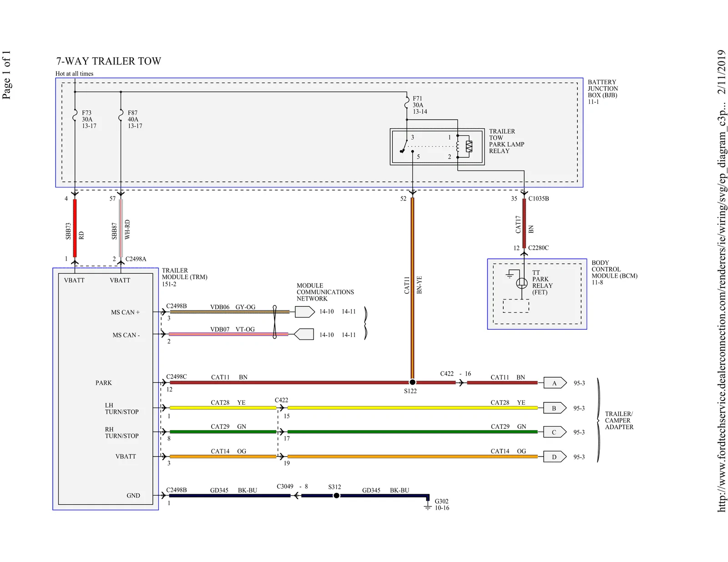Click the 'C3049 - 8' connector label
The image size is (728, 562).
(292, 486)
